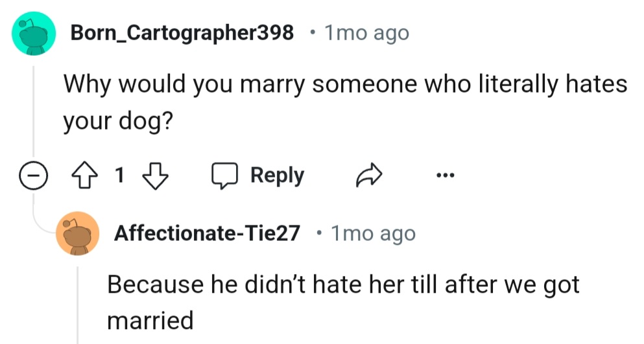This screenshot has height=344, width=644.
Task: Click the "Because he didn't hate her" reply
Action: (342, 286)
